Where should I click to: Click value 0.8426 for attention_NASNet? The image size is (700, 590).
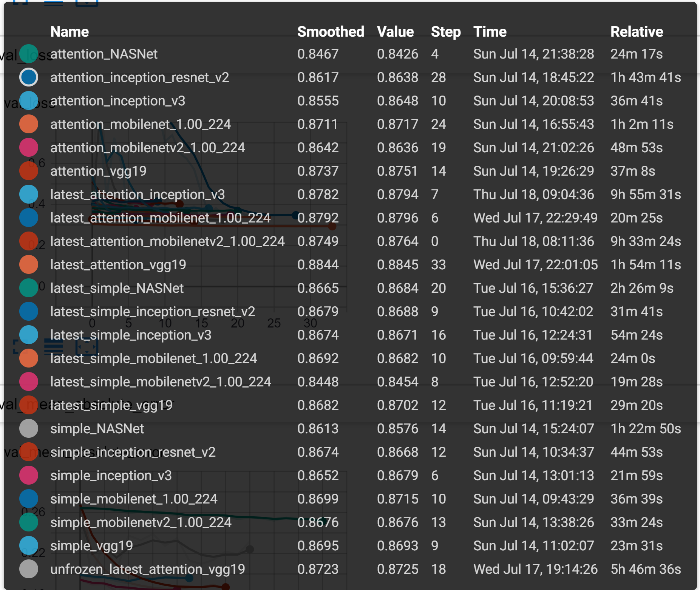(x=397, y=54)
